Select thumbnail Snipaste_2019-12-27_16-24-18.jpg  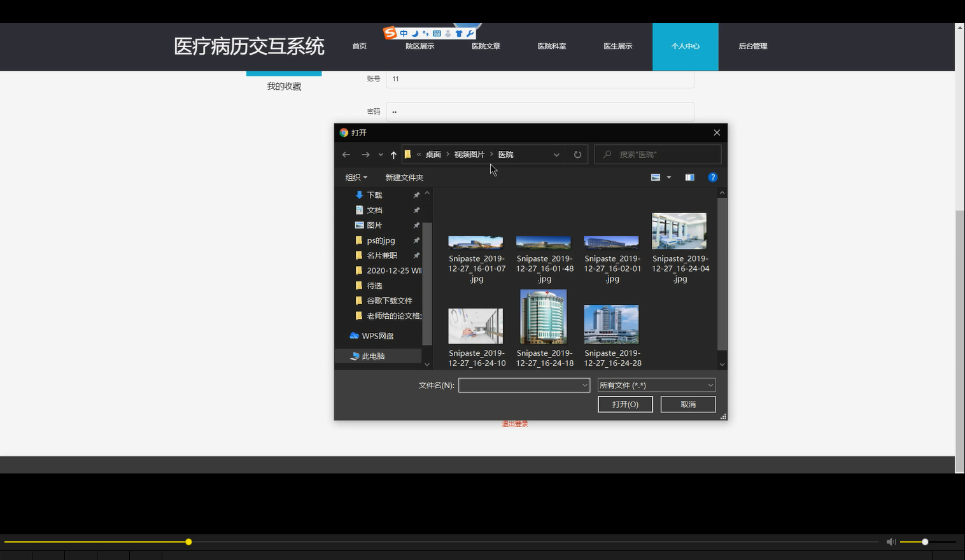pos(543,316)
